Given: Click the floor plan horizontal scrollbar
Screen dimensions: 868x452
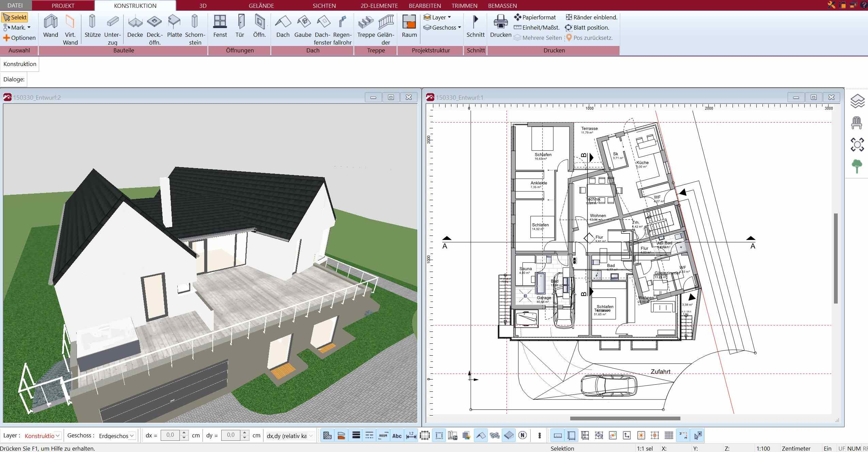Looking at the screenshot, I should click(x=625, y=418).
